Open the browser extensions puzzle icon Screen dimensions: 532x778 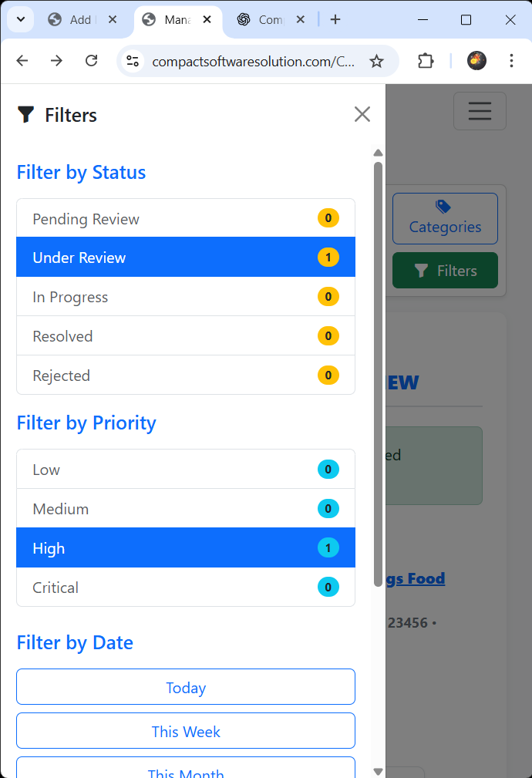click(426, 61)
